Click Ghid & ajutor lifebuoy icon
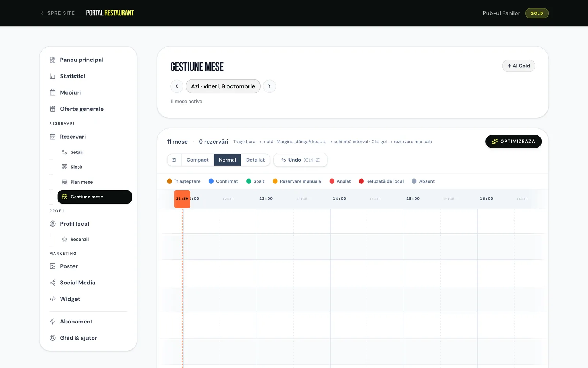Screen dimensions: 588x368 [53, 338]
